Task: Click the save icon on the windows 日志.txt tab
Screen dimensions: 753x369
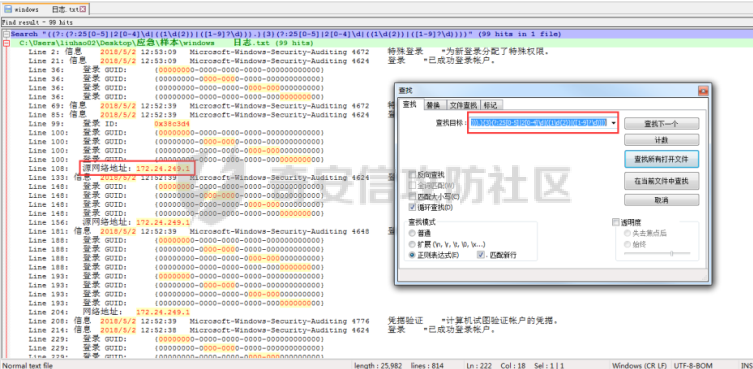Action: (x=8, y=9)
